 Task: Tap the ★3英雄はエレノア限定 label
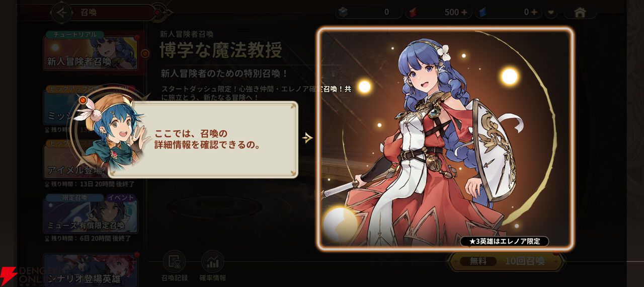504,241
